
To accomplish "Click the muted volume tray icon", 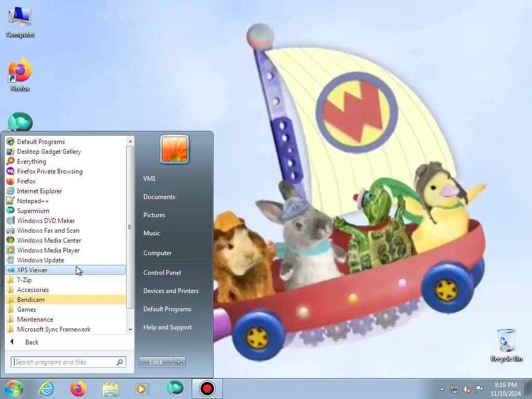I will click(467, 389).
